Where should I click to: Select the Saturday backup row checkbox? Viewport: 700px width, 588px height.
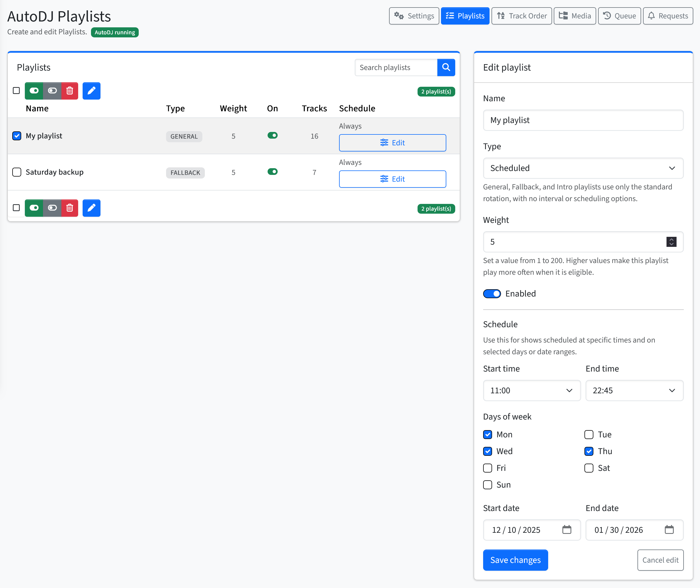point(17,172)
